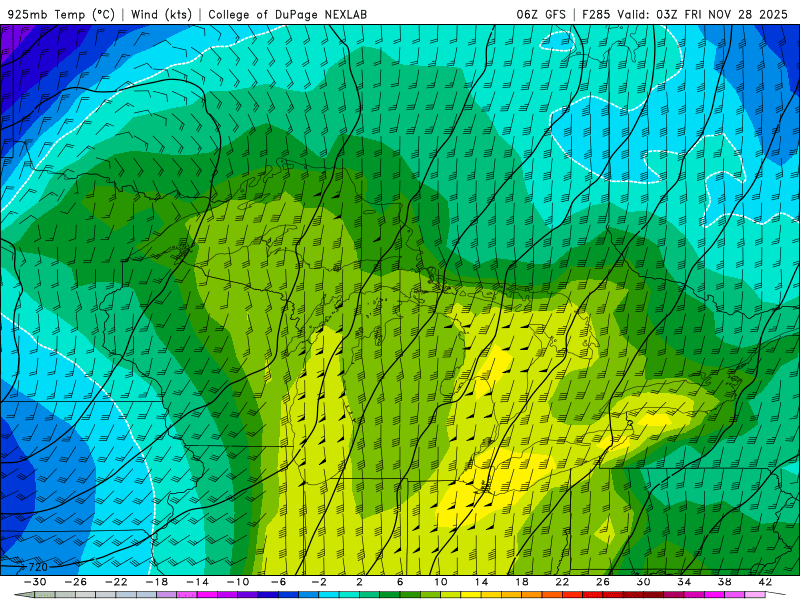Click the red swatch right of the 22 label

click(572, 595)
